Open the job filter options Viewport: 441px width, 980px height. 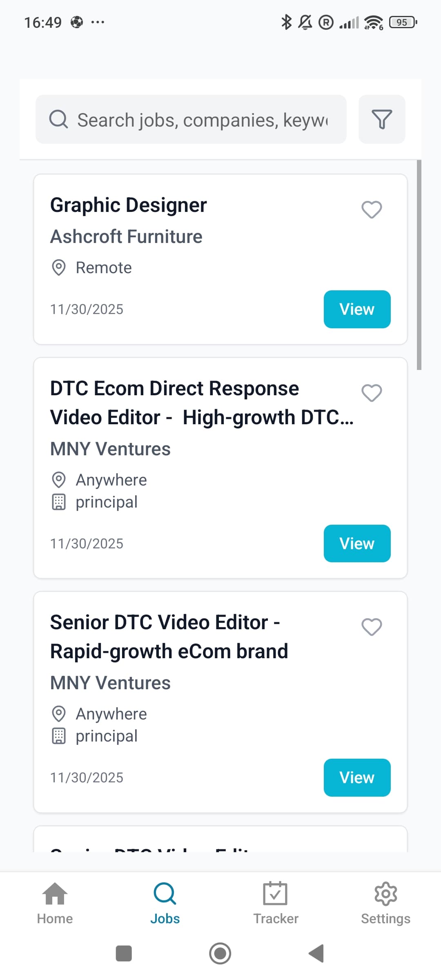(382, 119)
